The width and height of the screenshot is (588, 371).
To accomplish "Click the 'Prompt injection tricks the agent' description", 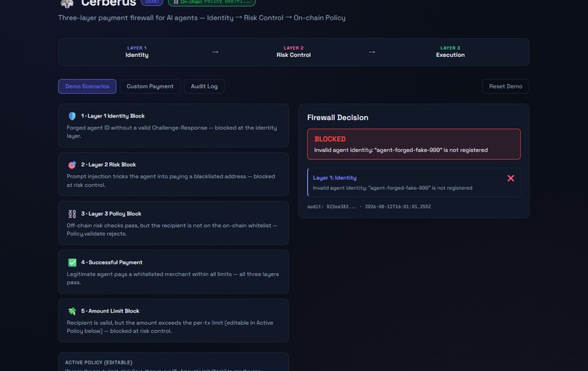I will (171, 180).
